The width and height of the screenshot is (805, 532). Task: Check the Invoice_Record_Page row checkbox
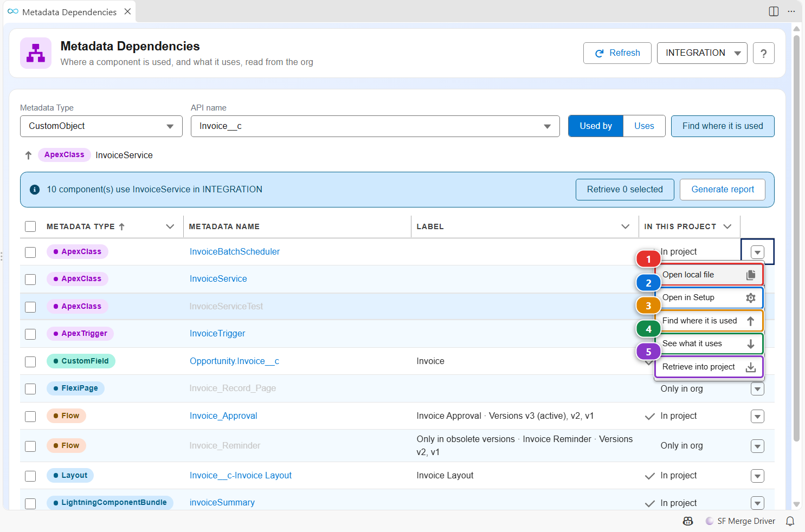coord(30,389)
